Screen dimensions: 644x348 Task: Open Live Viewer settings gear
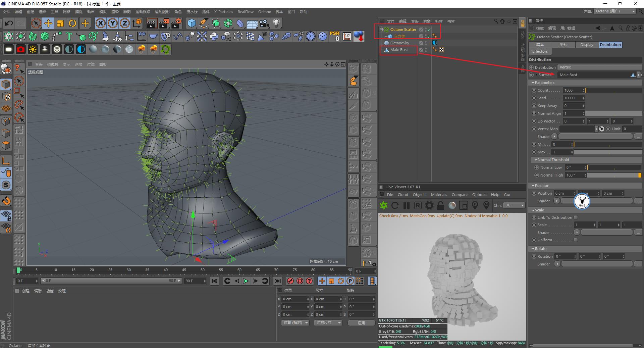[x=429, y=205]
